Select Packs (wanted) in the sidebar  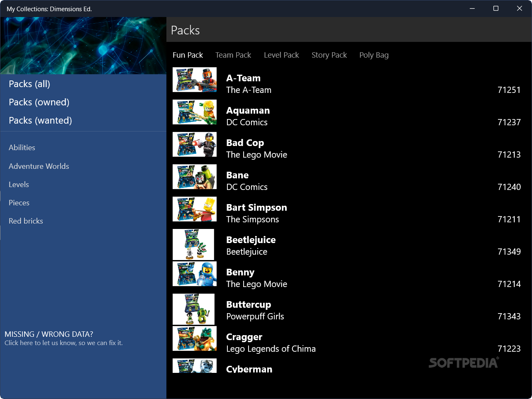[x=40, y=120]
